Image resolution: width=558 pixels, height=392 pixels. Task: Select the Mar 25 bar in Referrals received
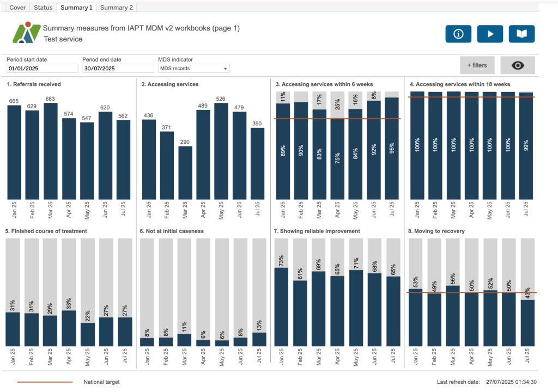pos(51,151)
